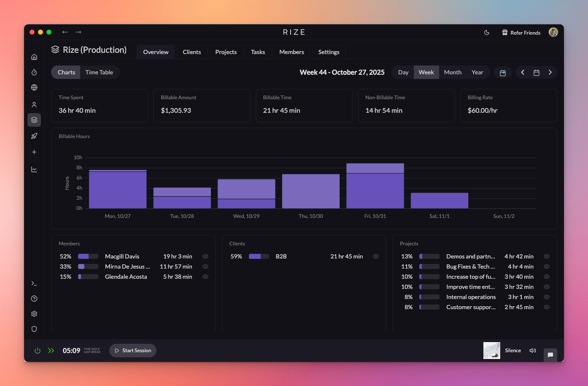Navigate forward with the right arrow
The image size is (588, 386).
(x=78, y=32)
